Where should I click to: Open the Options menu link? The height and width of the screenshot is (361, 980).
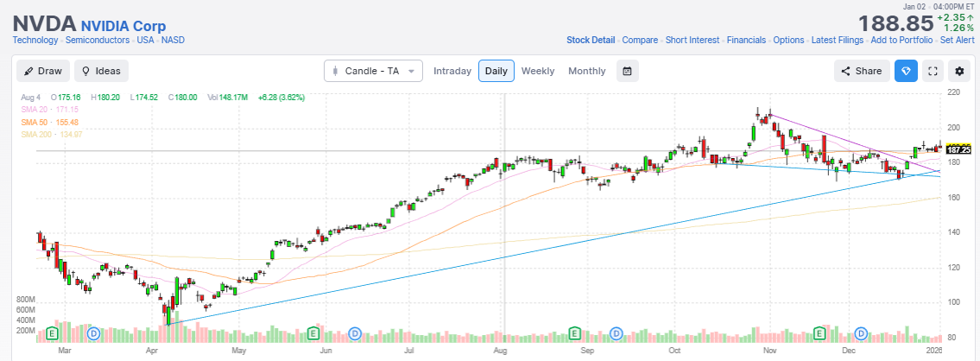coord(789,40)
